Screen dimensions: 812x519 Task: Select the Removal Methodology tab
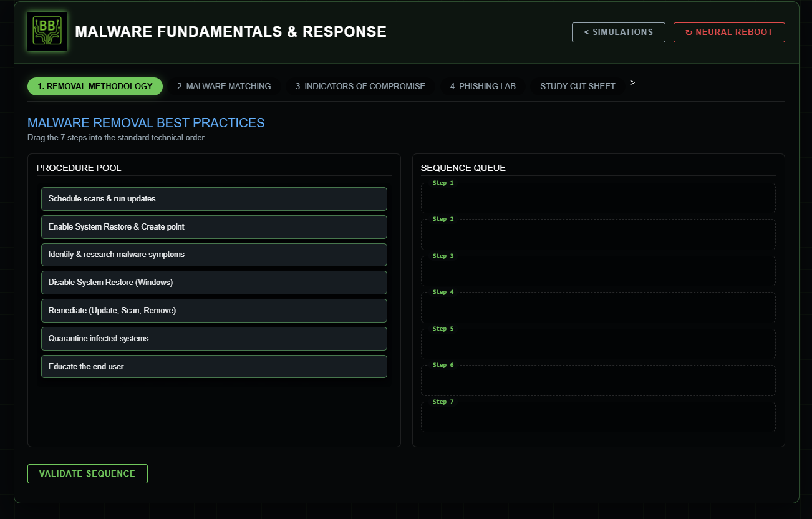click(x=95, y=86)
